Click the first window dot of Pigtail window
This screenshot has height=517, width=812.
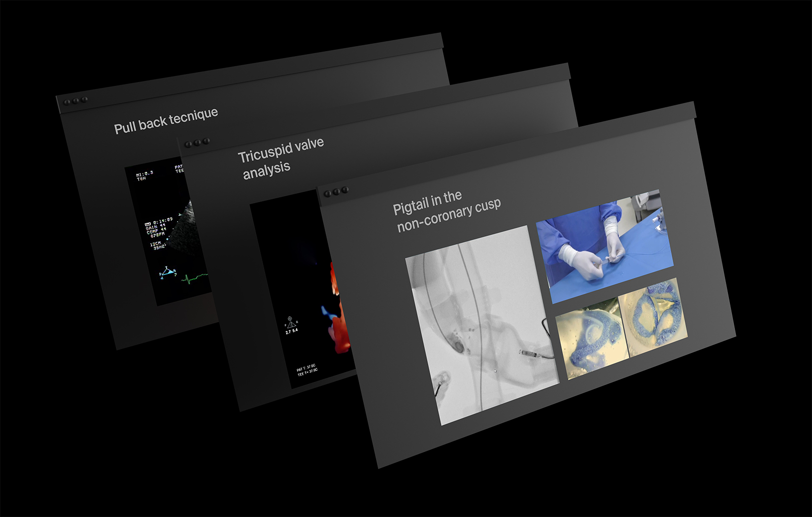pos(327,193)
